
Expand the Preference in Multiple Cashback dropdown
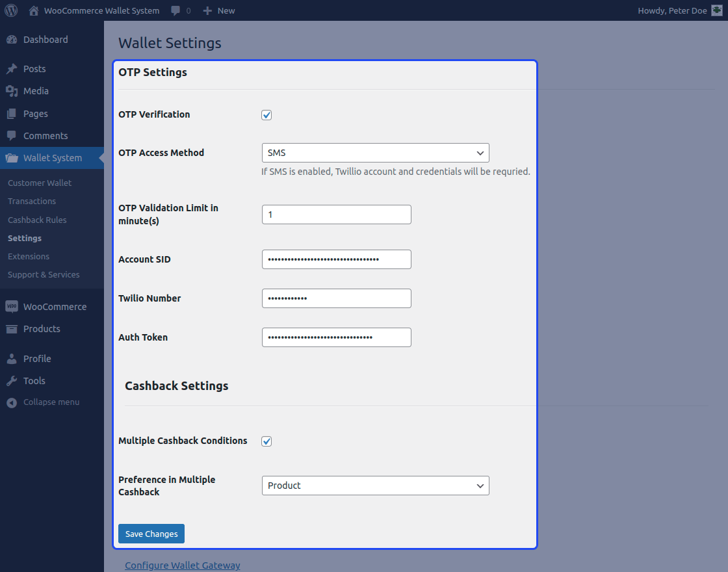[x=376, y=486]
